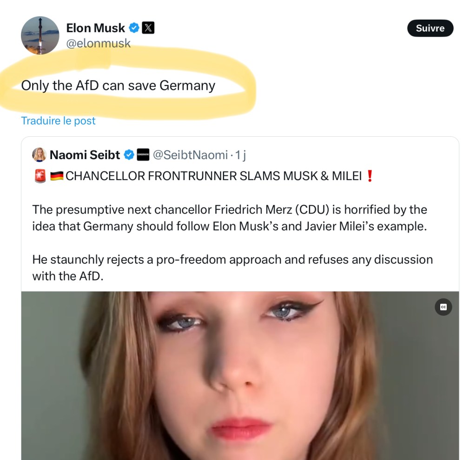The width and height of the screenshot is (476, 460).
Task: Click the @SeibtNaomi handle
Action: (190, 155)
